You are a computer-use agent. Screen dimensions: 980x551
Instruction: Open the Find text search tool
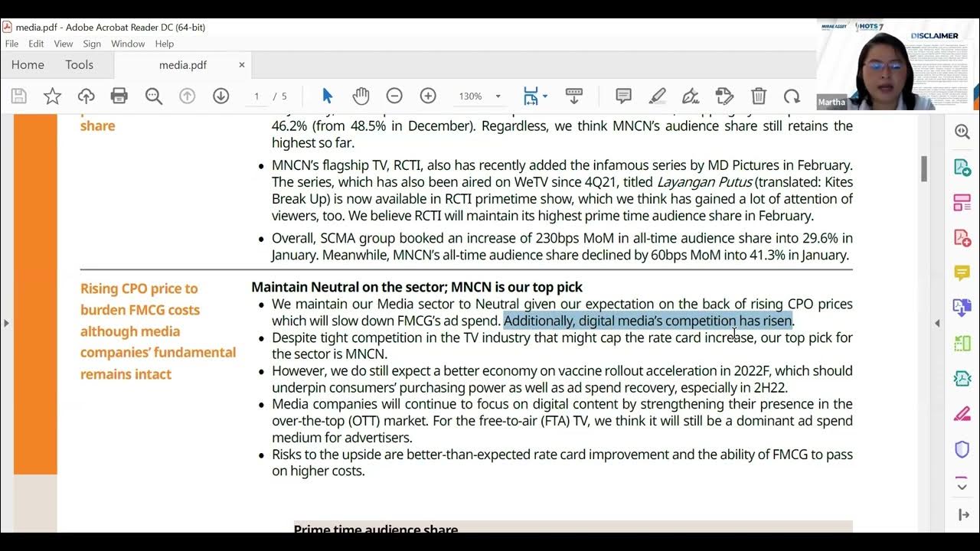coord(153,96)
